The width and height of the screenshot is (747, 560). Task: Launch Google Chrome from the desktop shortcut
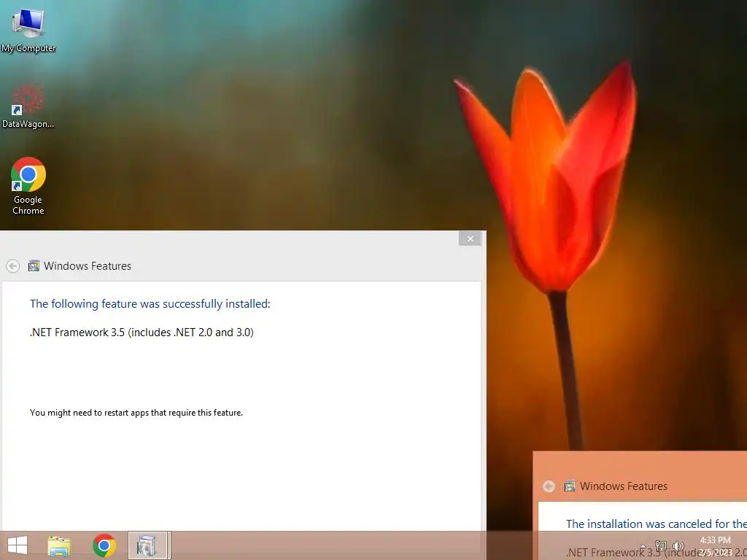[x=28, y=186]
